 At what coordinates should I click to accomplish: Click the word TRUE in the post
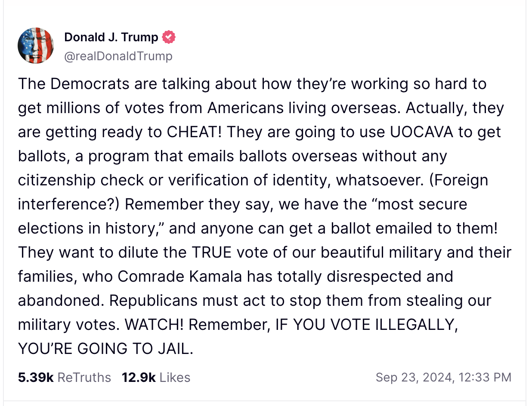coord(211,252)
